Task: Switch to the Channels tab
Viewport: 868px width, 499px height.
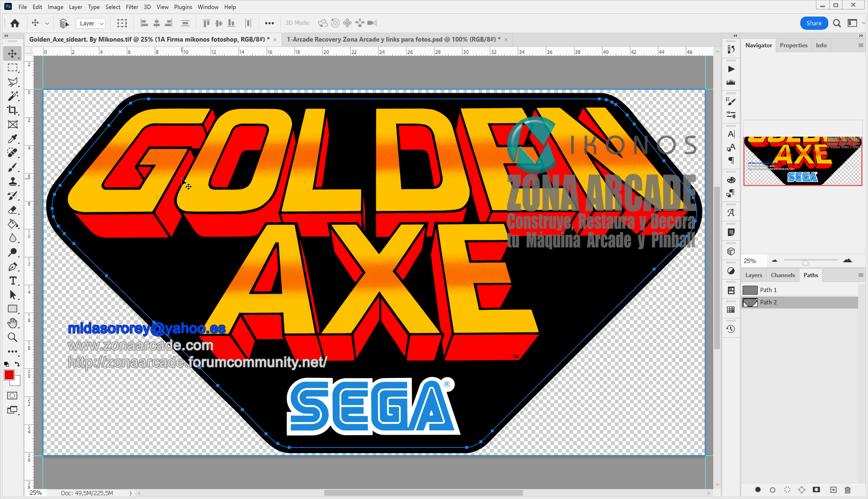Action: (x=783, y=275)
